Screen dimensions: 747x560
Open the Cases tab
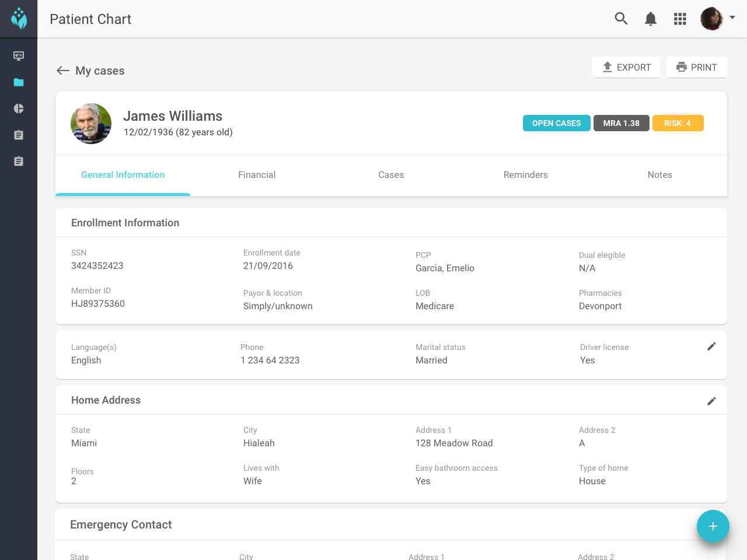click(391, 175)
